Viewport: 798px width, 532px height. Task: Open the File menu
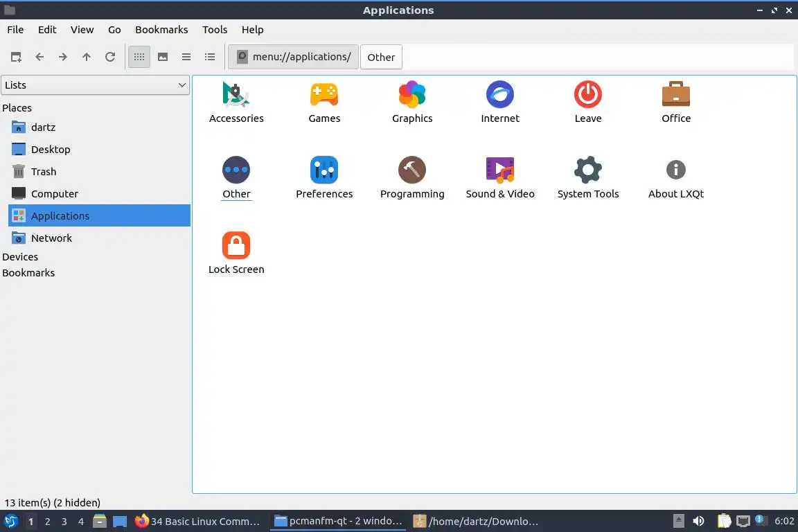[x=15, y=30]
